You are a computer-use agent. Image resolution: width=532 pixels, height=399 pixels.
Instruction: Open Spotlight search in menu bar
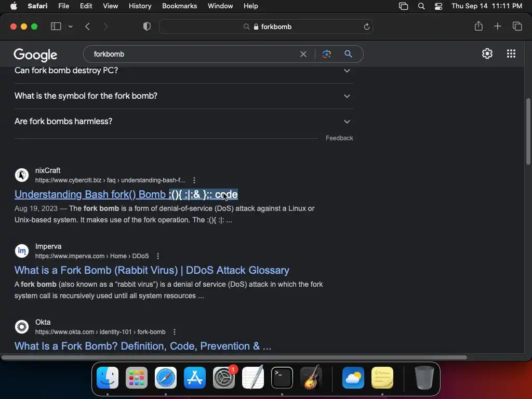[421, 6]
